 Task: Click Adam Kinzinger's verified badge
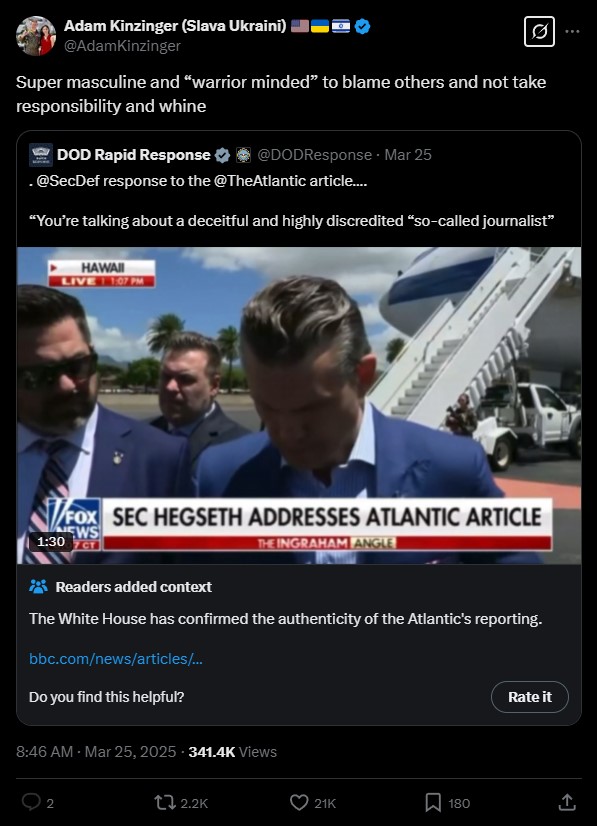pyautogui.click(x=361, y=29)
